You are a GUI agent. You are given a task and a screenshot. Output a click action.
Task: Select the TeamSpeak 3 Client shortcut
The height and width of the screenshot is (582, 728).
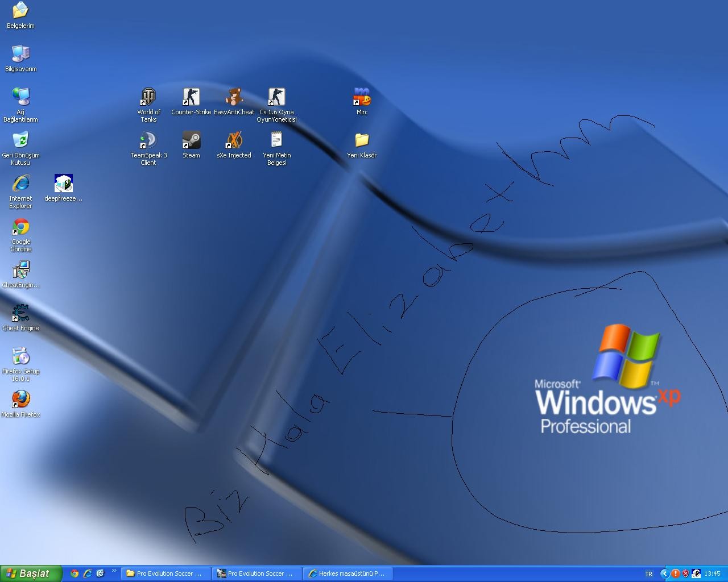[148, 140]
